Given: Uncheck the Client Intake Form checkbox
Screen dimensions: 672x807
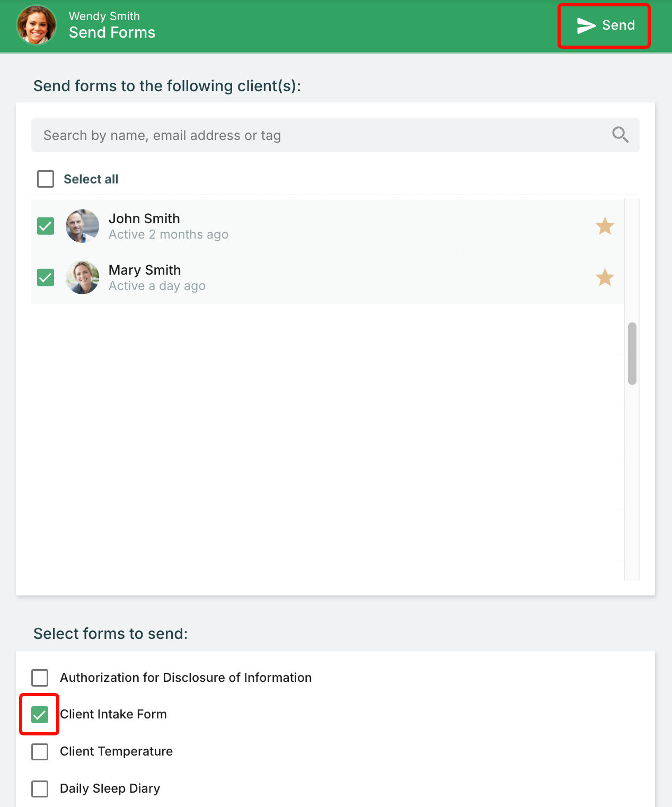Looking at the screenshot, I should (40, 715).
